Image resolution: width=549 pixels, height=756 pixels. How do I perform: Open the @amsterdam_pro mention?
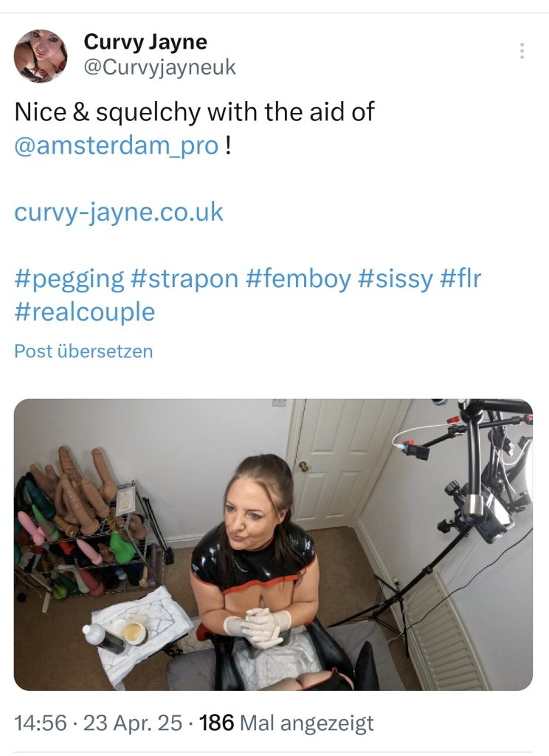click(x=117, y=145)
